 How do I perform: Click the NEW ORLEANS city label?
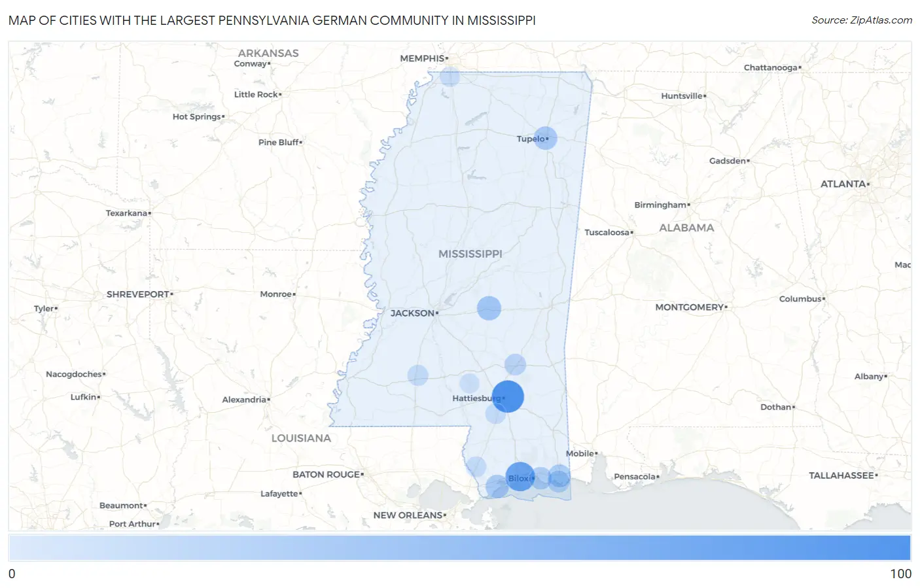tap(408, 515)
